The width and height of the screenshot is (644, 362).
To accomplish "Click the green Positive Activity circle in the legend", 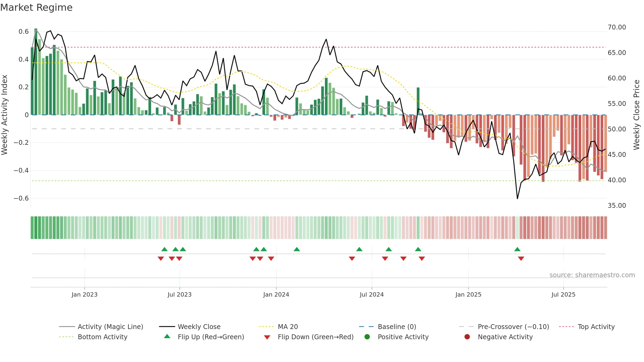I will (367, 337).
